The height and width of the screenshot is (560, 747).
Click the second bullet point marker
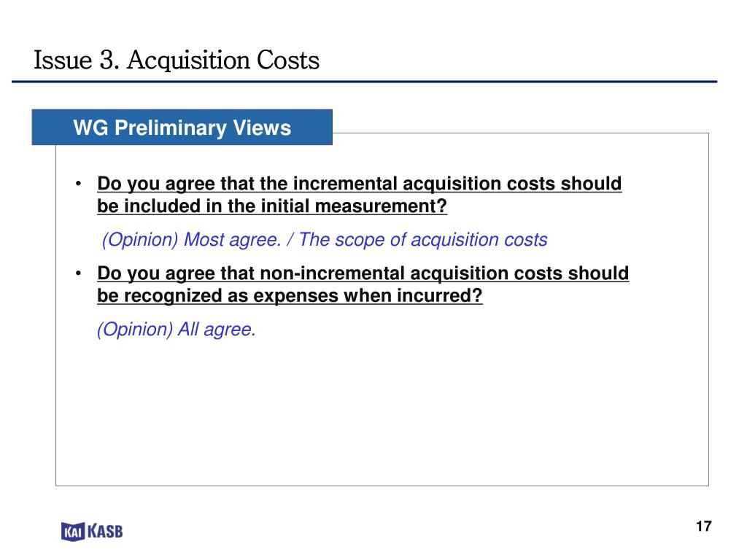coord(79,273)
